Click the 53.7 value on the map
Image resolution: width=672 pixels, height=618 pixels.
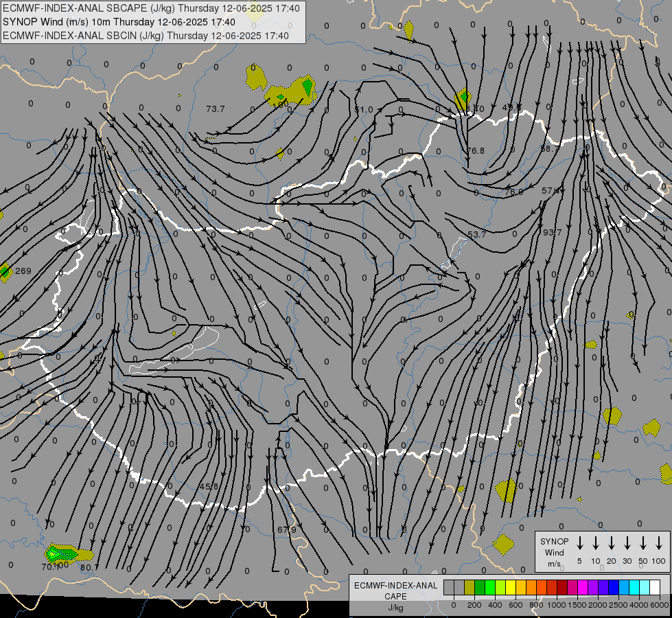(x=476, y=235)
